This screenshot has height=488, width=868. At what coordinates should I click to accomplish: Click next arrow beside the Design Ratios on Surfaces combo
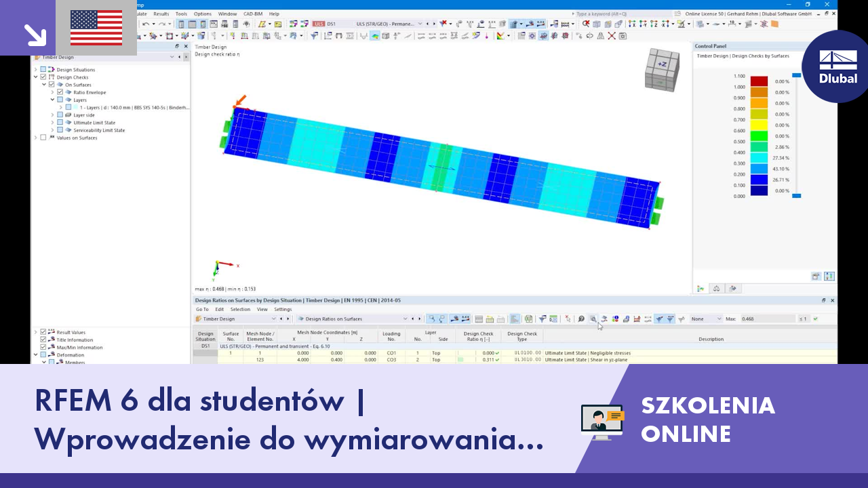click(419, 319)
